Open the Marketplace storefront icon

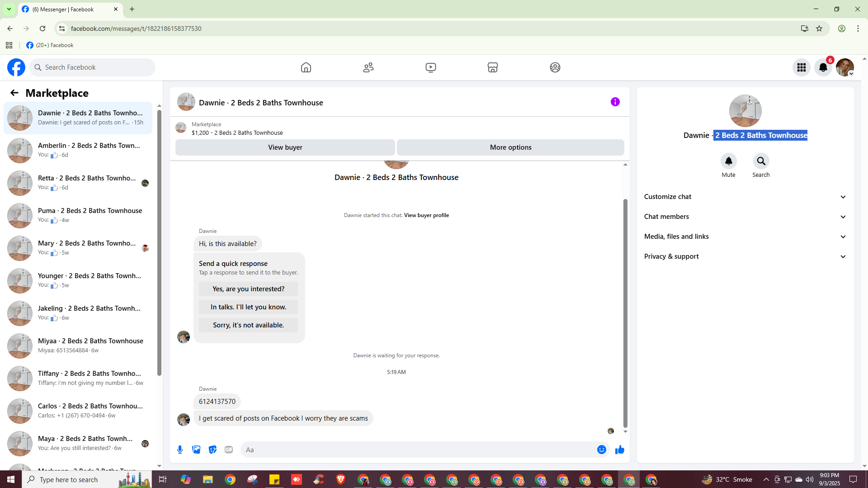(x=493, y=67)
